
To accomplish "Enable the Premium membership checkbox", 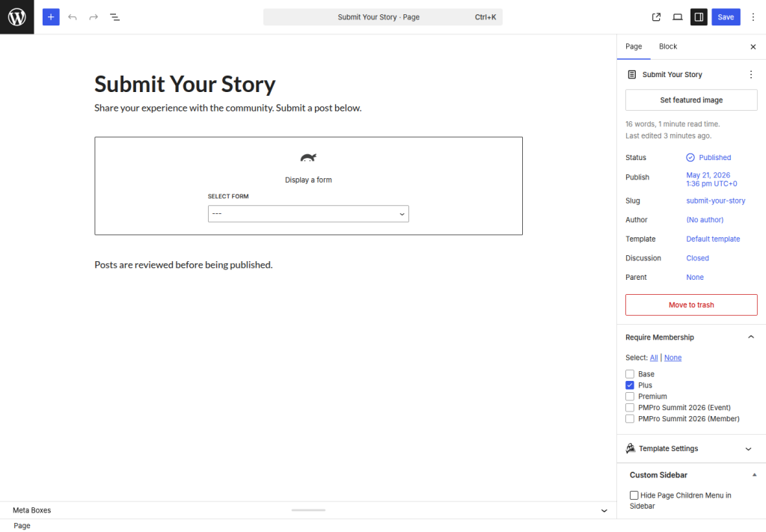I will (x=630, y=396).
